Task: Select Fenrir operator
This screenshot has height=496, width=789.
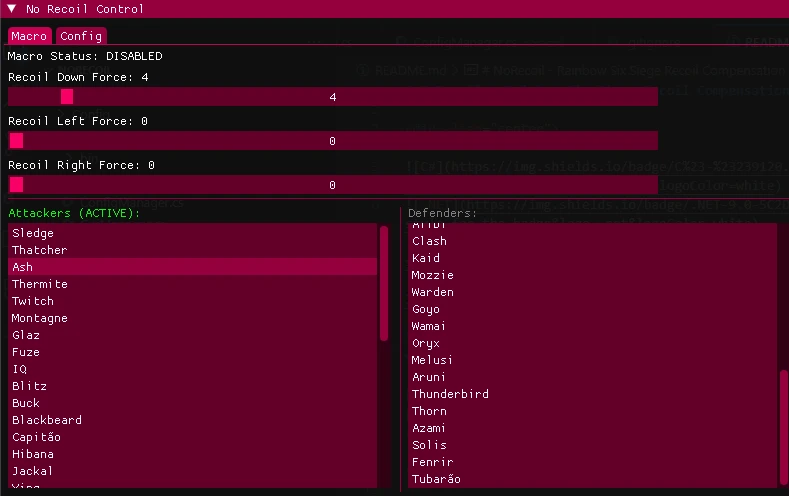Action: (592, 462)
